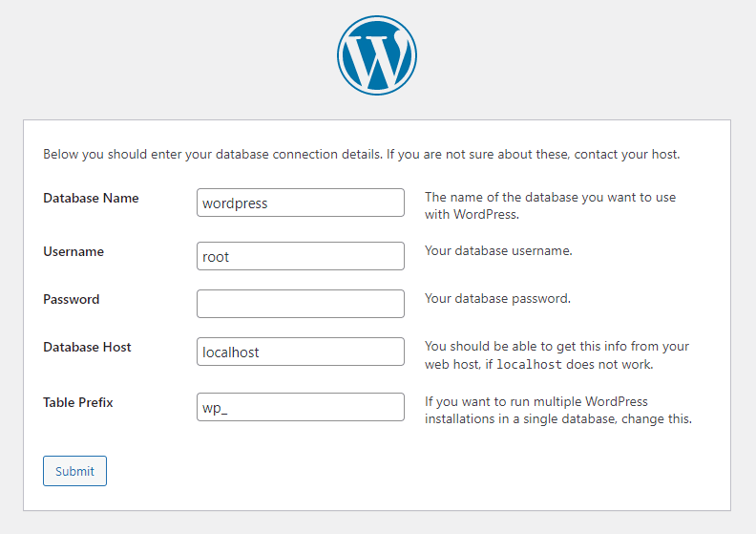Viewport: 756px width, 534px height.
Task: Click the WordPress logo at top
Action: click(x=377, y=55)
